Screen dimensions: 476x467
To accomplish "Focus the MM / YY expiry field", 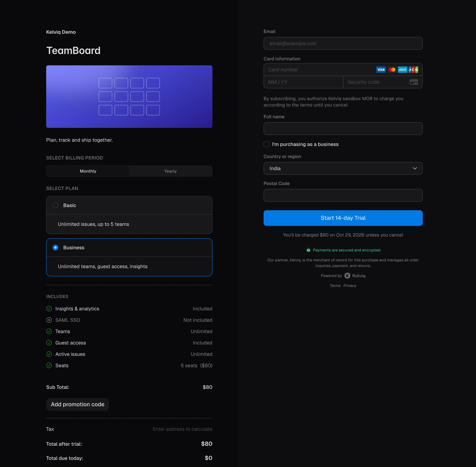I will [303, 82].
